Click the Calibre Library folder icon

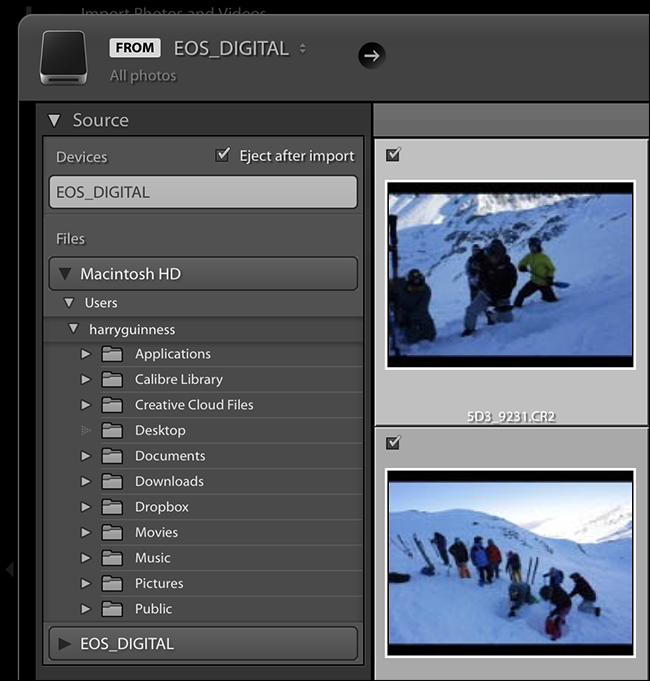click(112, 380)
